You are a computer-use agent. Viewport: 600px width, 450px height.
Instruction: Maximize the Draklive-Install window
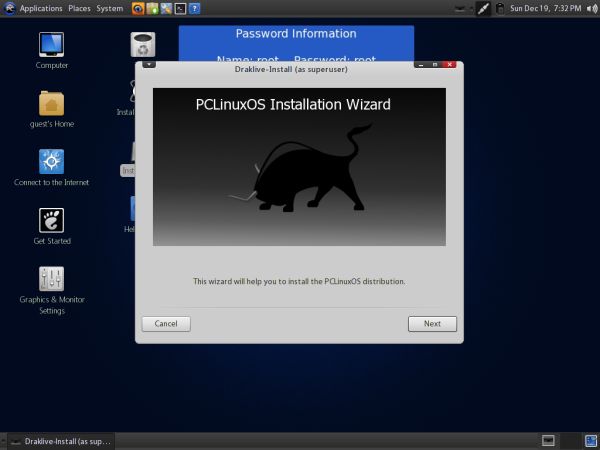(x=435, y=65)
